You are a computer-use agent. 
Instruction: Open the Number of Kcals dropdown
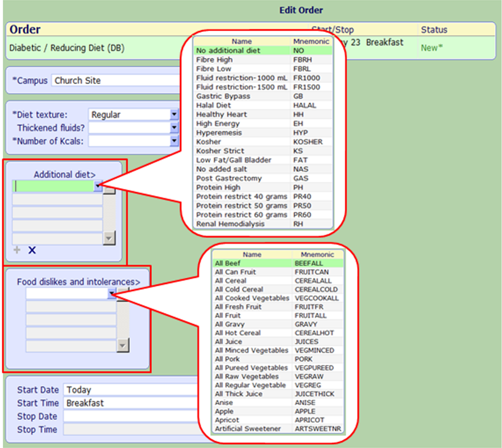[174, 141]
